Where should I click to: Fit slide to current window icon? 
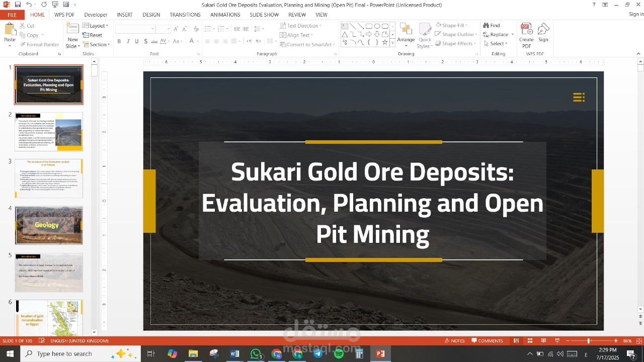click(x=639, y=341)
